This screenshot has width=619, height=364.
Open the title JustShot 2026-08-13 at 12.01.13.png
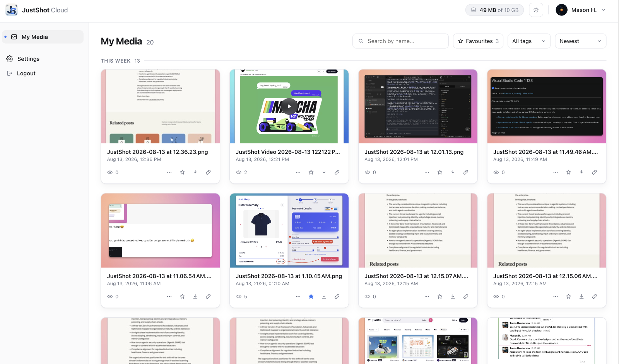[x=414, y=152]
